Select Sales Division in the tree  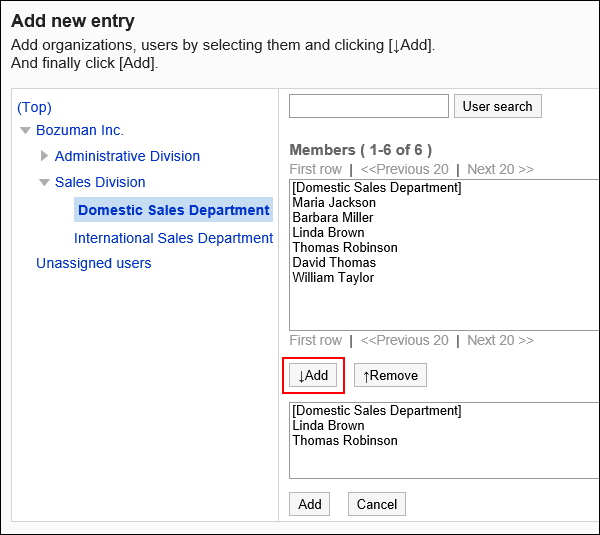click(x=100, y=182)
